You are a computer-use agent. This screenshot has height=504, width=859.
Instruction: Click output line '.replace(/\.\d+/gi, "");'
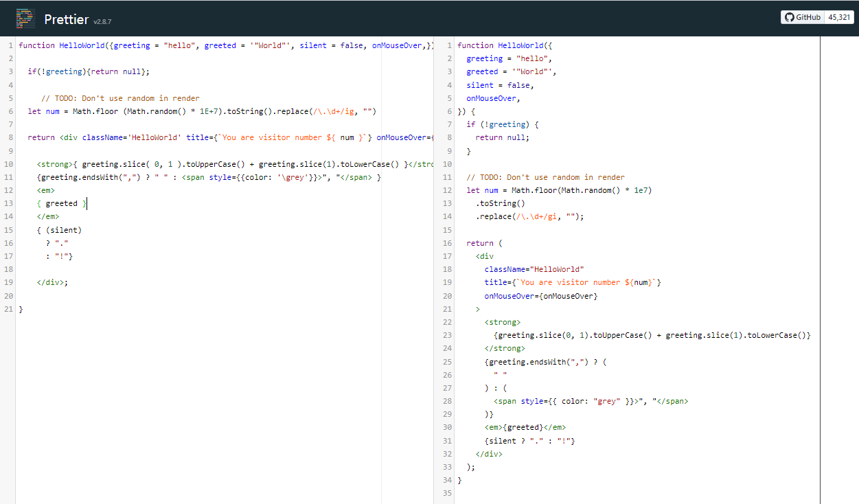coord(529,216)
